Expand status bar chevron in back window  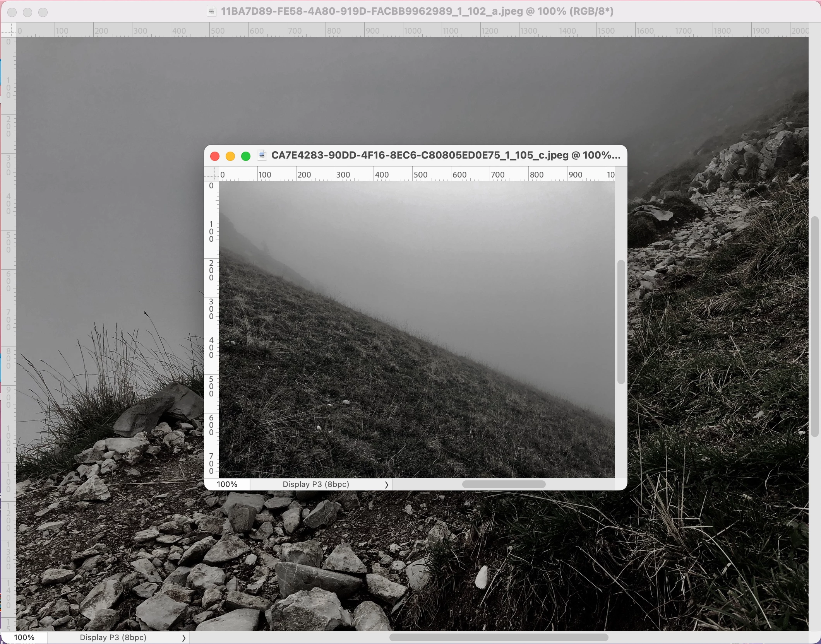coord(184,638)
